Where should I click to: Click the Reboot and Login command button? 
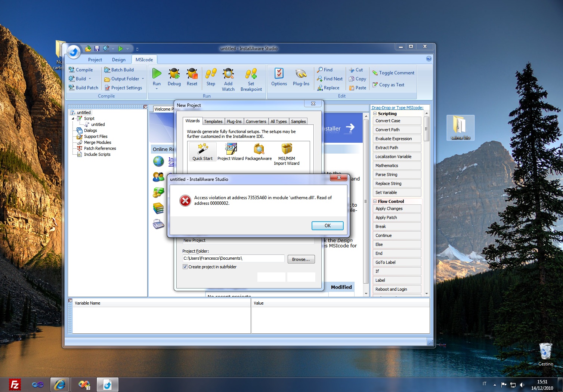click(397, 289)
